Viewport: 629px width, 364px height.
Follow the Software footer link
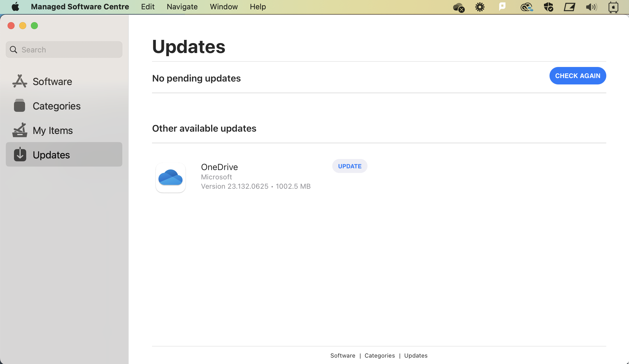(x=343, y=356)
